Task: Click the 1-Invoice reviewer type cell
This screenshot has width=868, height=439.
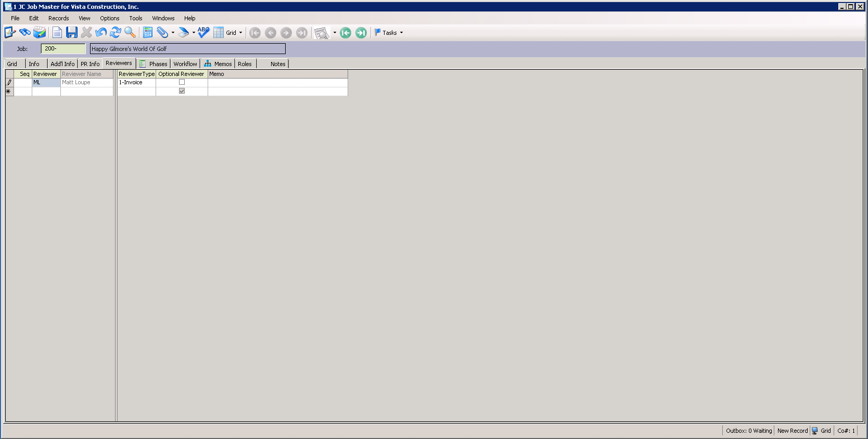Action: (137, 83)
